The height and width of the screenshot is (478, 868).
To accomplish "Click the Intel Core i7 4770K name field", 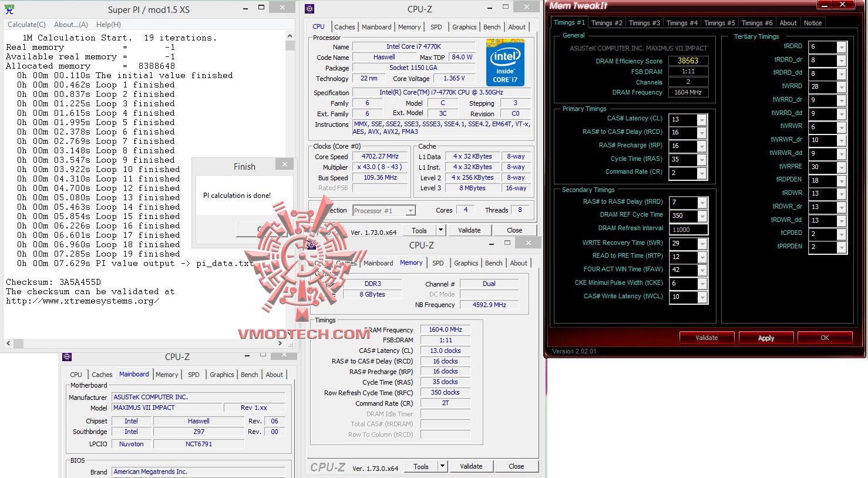I will (413, 46).
